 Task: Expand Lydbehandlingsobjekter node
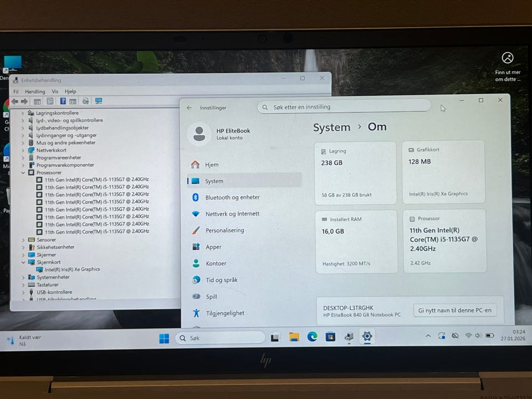23,128
